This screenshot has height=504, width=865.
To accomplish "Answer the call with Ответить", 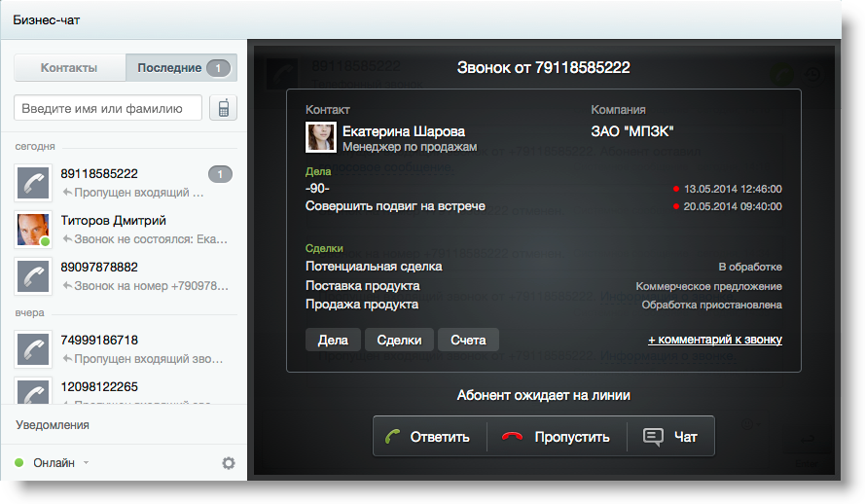I will tap(428, 437).
